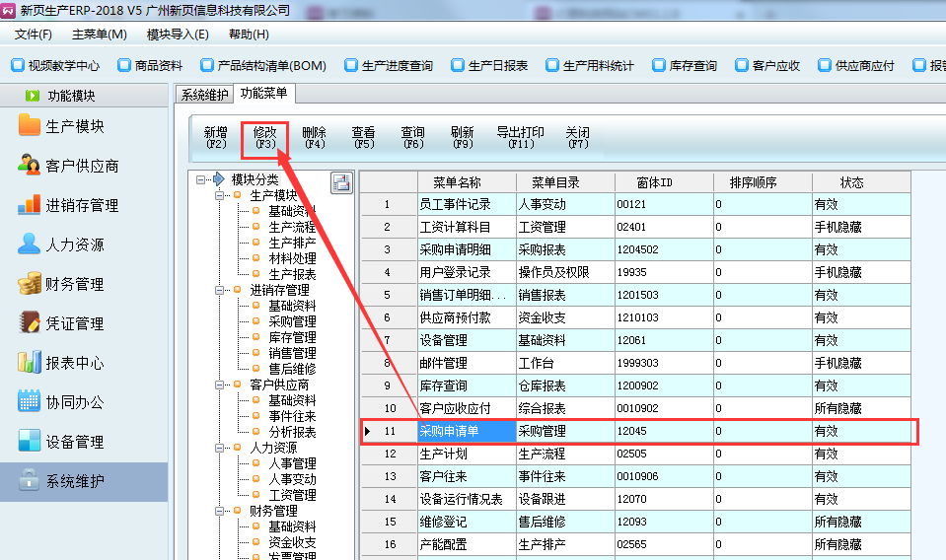Viewport: 946px width, 560px height.
Task: Open the 生产模块 sidebar module
Action: 74,127
